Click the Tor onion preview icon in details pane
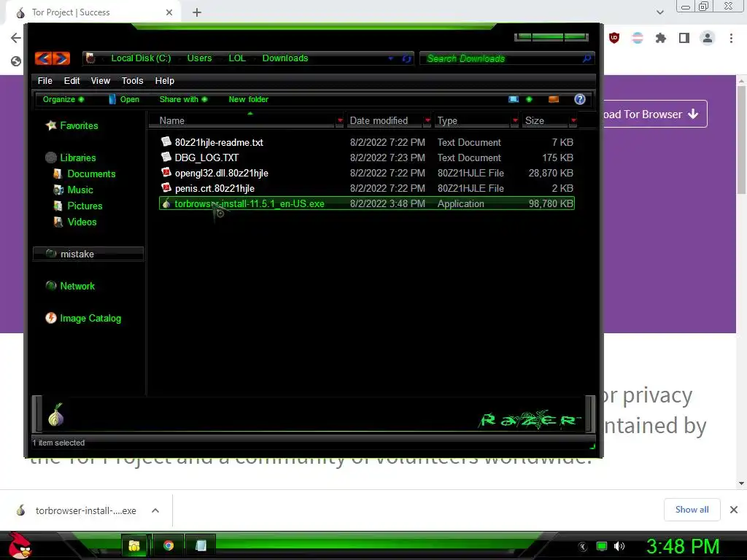 pos(56,414)
